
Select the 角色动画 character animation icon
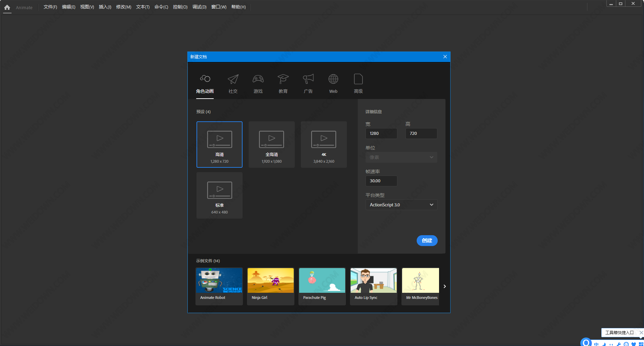(x=205, y=79)
